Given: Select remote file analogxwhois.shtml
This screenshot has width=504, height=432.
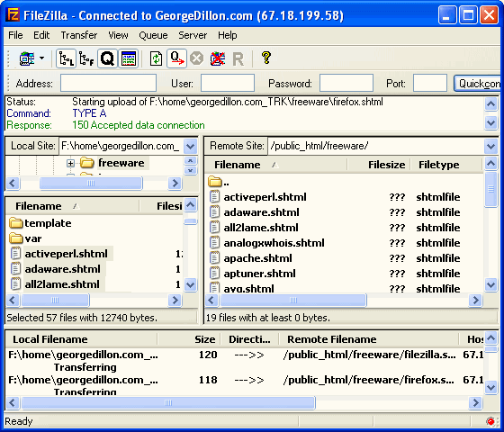Looking at the screenshot, I should coord(274,243).
